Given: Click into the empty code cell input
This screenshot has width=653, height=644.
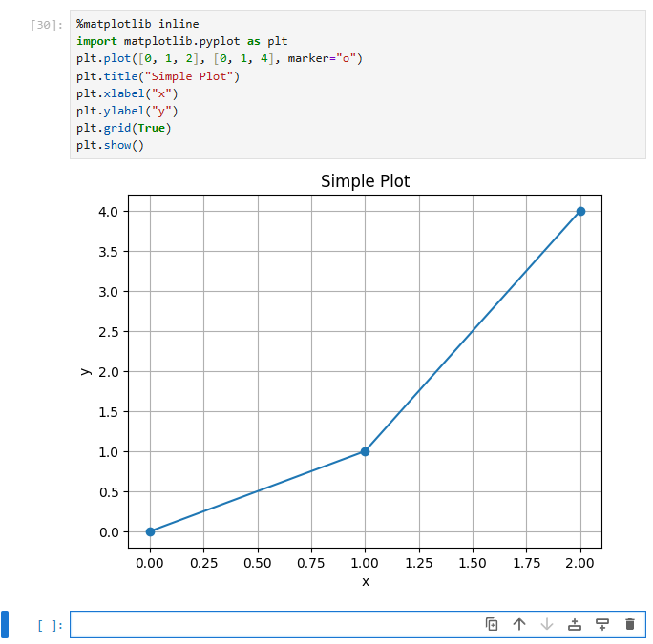Looking at the screenshot, I should (x=277, y=624).
